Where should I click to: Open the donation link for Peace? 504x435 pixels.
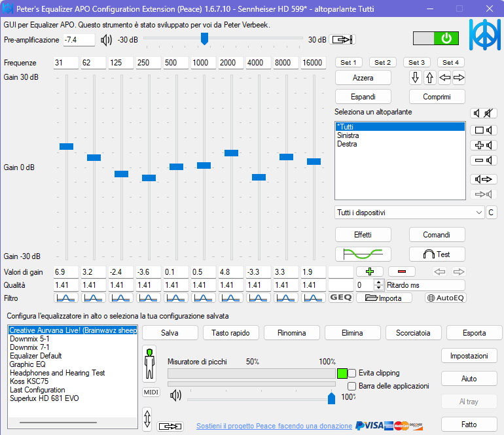click(x=274, y=426)
